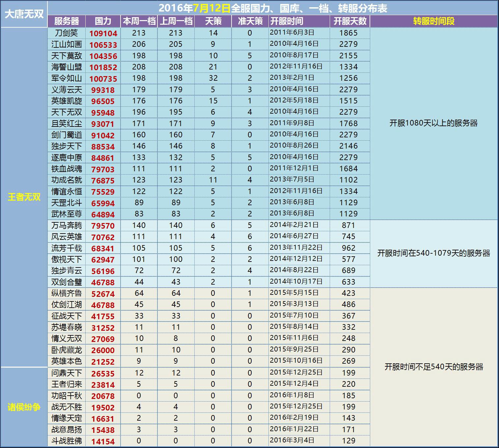Select the 准天策 column header

pos(250,21)
